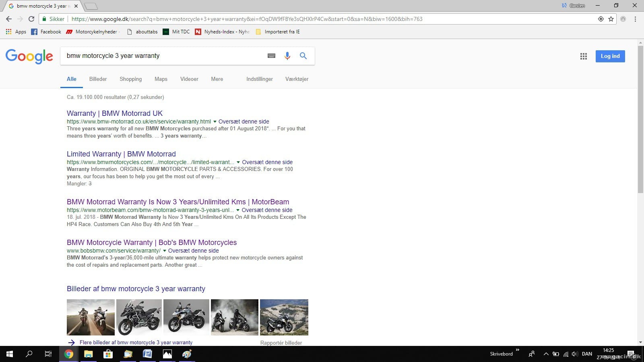Click Flere billeder af bmw motorcycle link
Viewport: 644px width, 362px height.
coord(136,343)
